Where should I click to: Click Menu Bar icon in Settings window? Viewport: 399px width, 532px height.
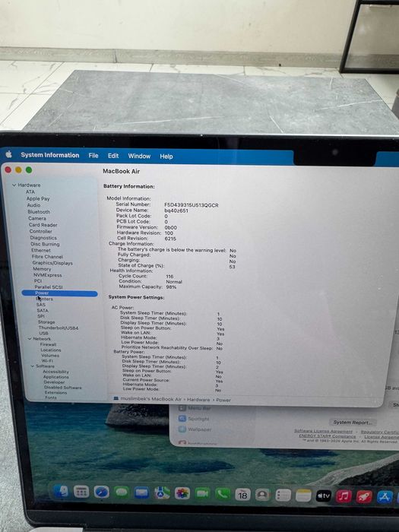(x=182, y=408)
